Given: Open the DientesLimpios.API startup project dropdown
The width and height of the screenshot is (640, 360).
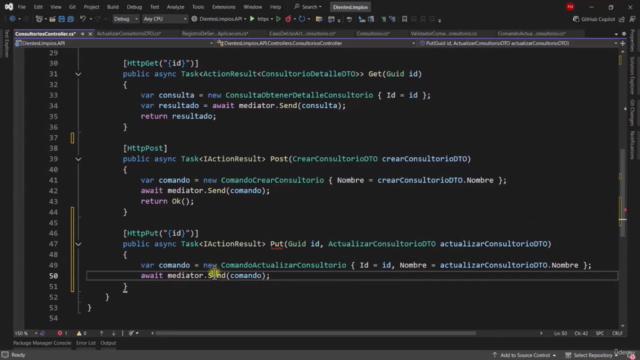Looking at the screenshot, I should point(223,19).
